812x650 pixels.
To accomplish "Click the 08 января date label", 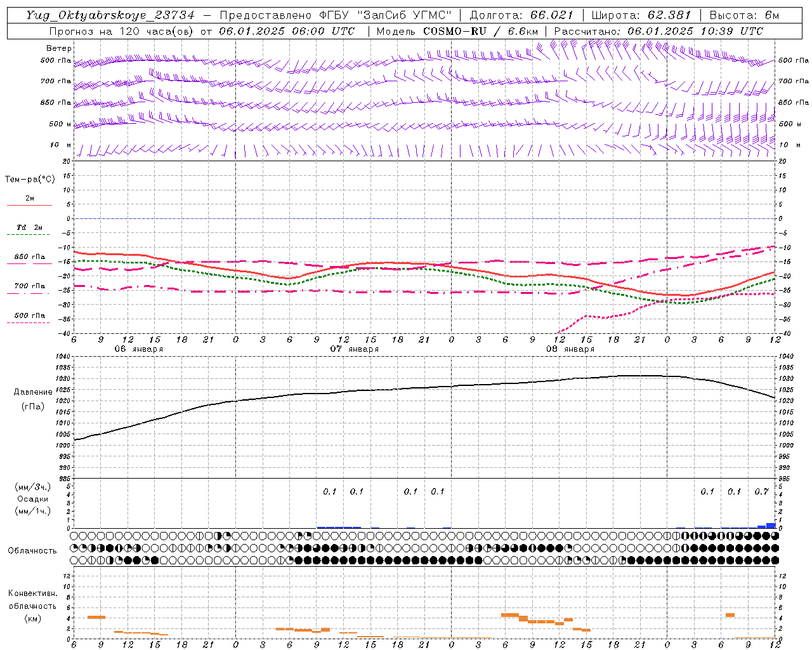I will [x=570, y=349].
